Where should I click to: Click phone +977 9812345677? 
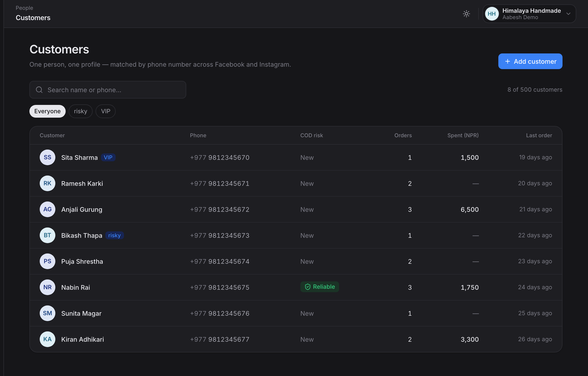pos(220,339)
